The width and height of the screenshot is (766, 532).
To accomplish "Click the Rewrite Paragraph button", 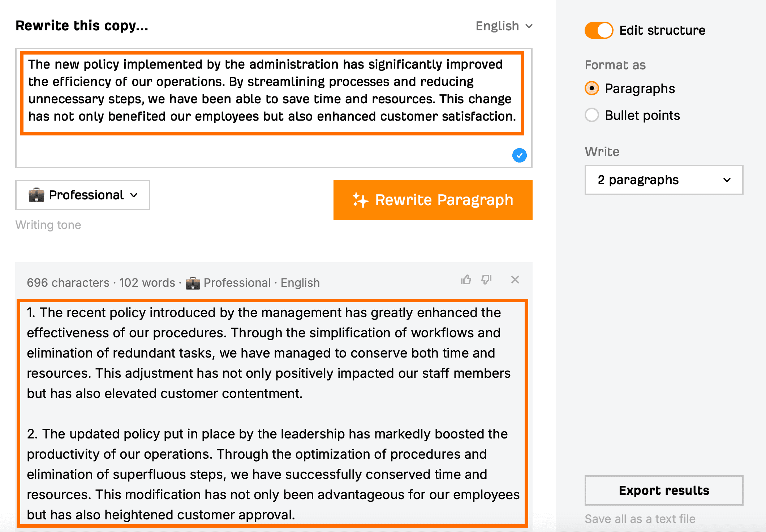I will coord(433,200).
